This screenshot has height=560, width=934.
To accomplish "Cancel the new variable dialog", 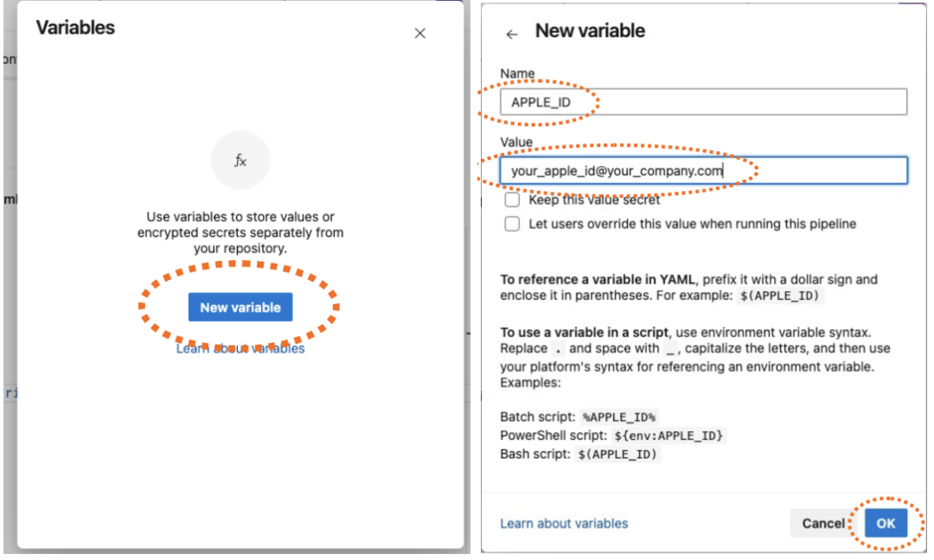I will (822, 523).
